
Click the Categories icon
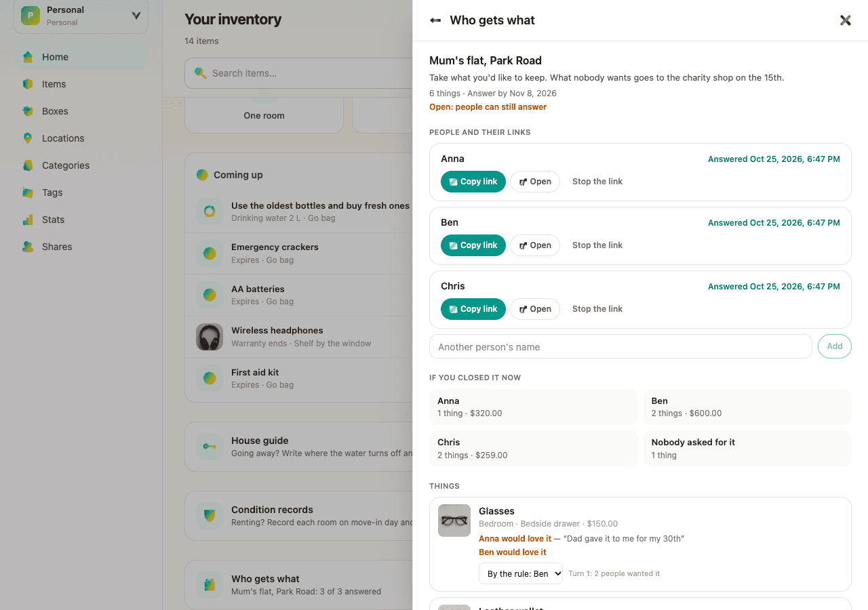click(28, 165)
